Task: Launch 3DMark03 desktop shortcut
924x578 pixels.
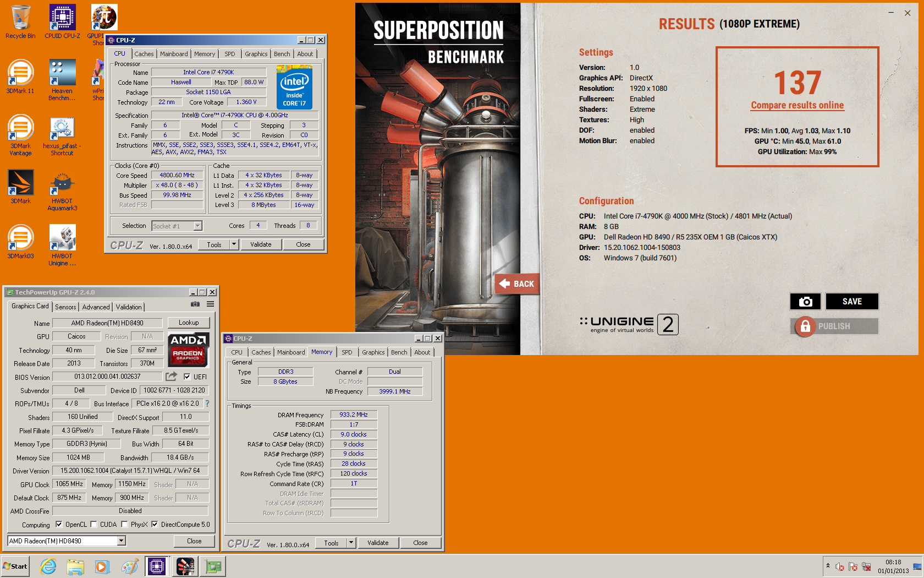Action: (x=20, y=242)
